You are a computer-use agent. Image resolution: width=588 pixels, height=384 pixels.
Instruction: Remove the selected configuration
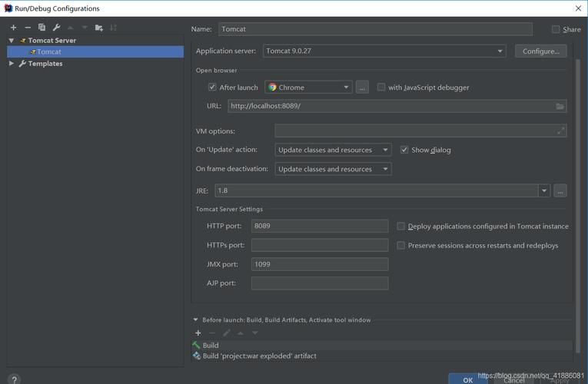tap(28, 28)
